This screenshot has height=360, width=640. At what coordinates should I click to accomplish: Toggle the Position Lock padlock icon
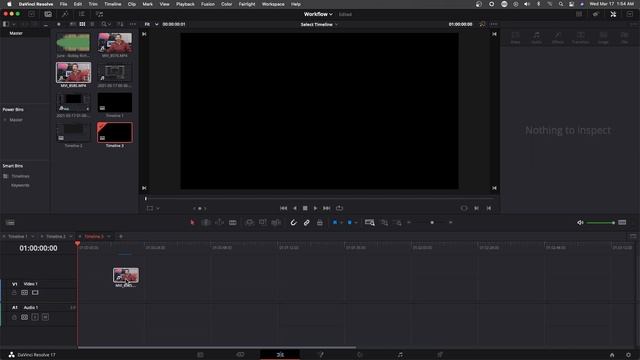[320, 222]
